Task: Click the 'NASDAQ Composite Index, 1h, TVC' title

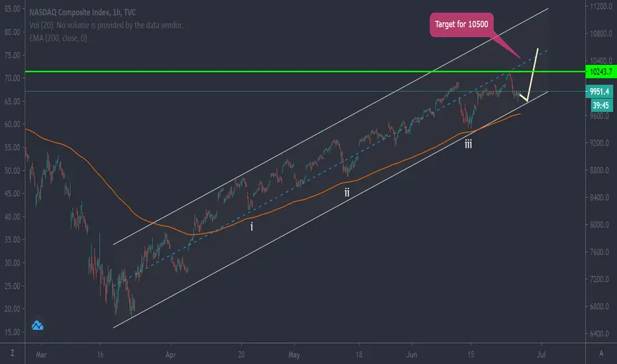Action: click(82, 12)
